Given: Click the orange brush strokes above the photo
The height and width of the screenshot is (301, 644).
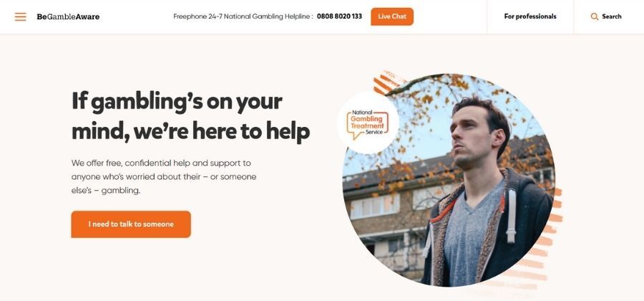Looking at the screenshot, I should tap(388, 82).
